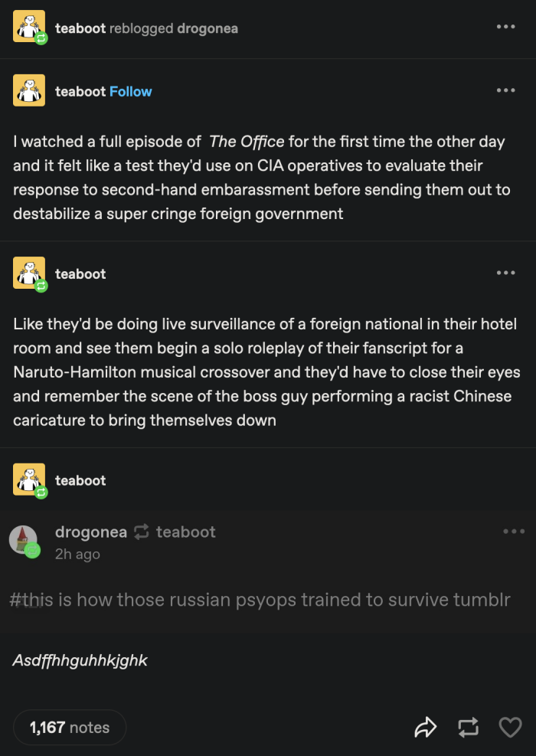Open the three-dot menu on the second teaboot post
Viewport: 536px width, 756px height.
click(505, 273)
